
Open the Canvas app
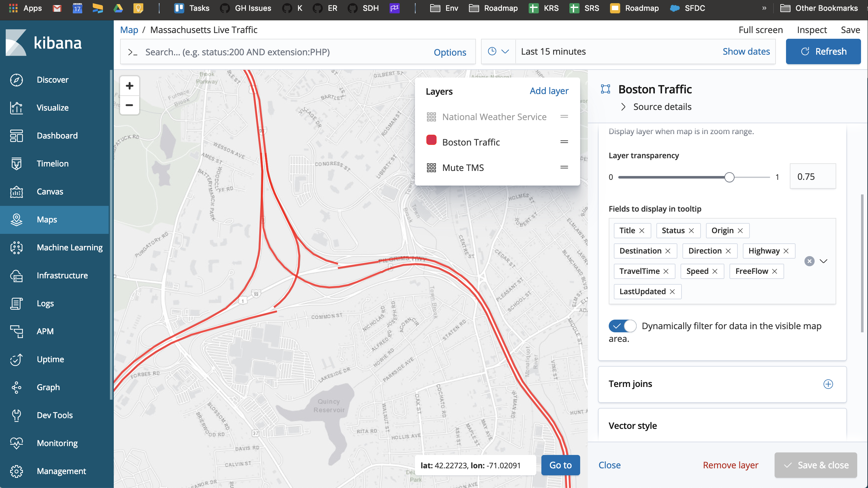click(49, 192)
